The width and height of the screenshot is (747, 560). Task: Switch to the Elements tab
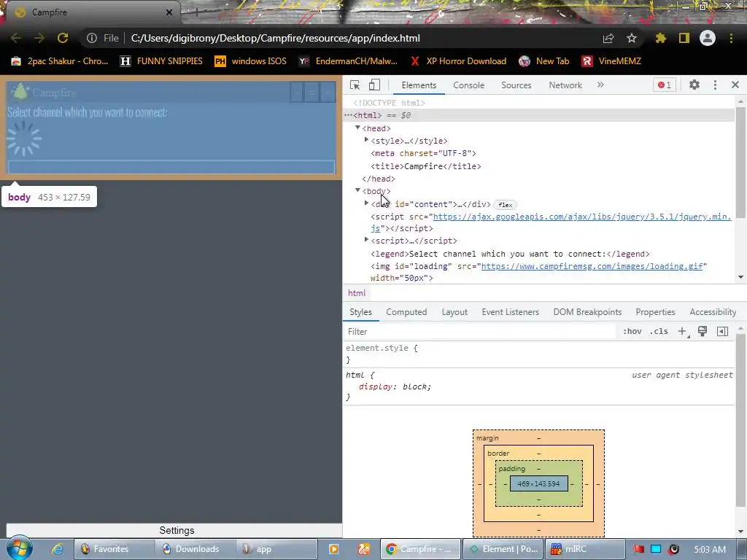pyautogui.click(x=419, y=85)
